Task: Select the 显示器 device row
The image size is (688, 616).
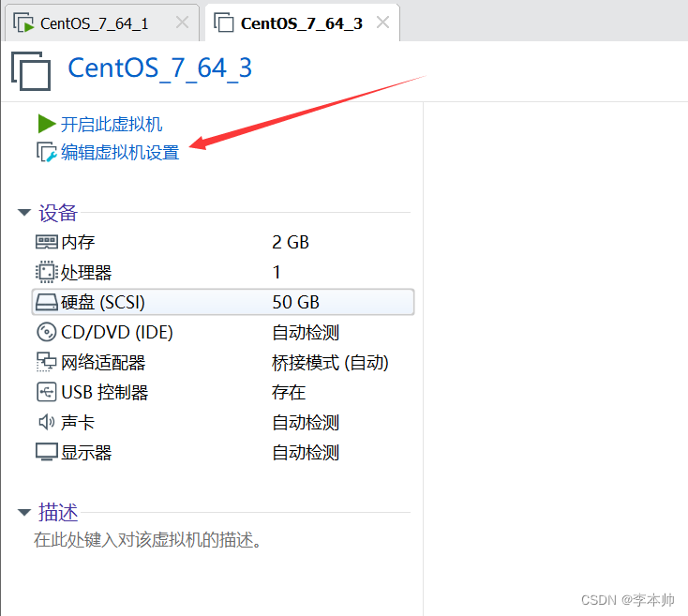Action: pyautogui.click(x=223, y=452)
